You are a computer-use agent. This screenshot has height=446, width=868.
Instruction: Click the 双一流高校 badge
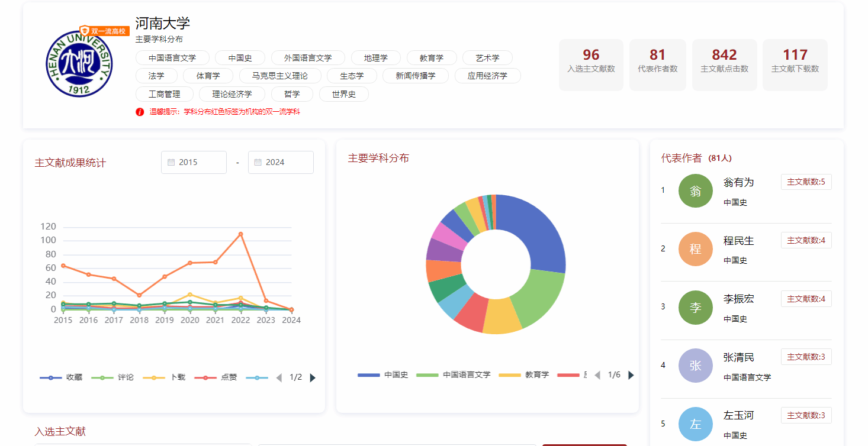[x=104, y=31]
